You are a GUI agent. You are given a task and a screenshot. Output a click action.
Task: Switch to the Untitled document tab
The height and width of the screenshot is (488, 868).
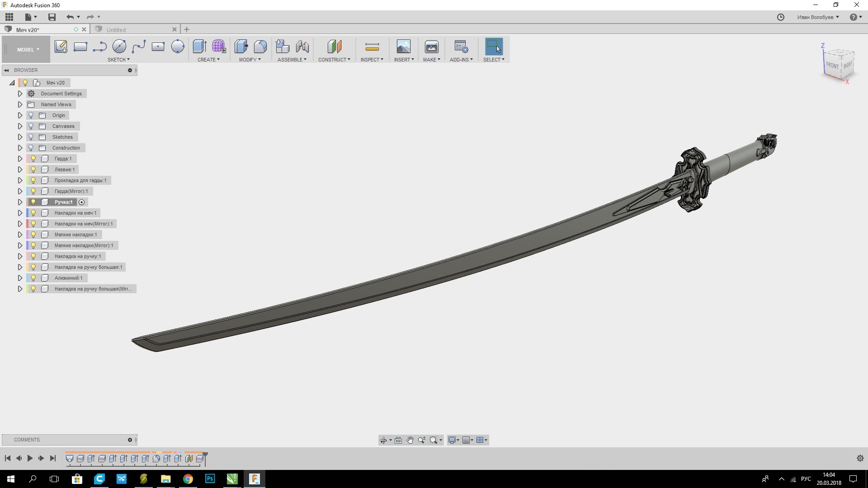coord(116,30)
